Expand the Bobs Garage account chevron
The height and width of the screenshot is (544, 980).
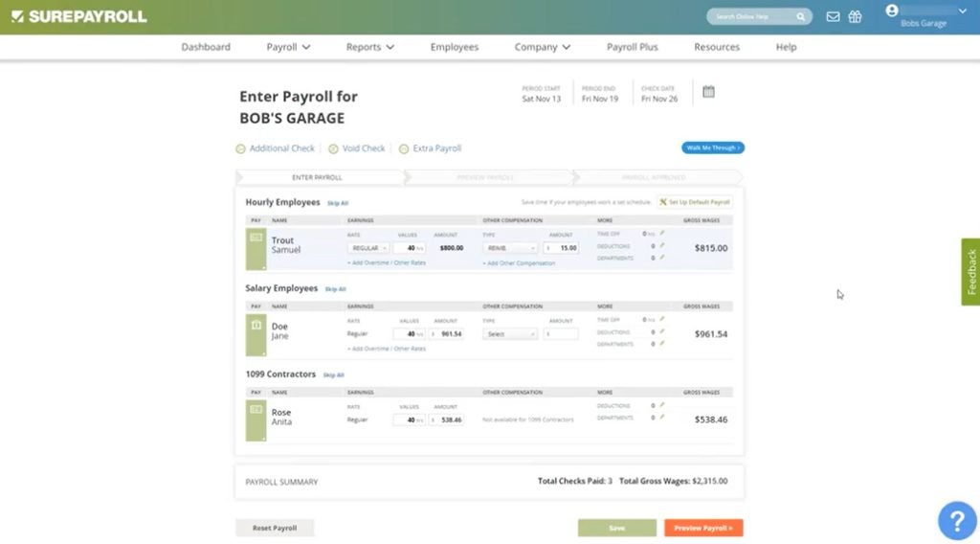click(963, 11)
